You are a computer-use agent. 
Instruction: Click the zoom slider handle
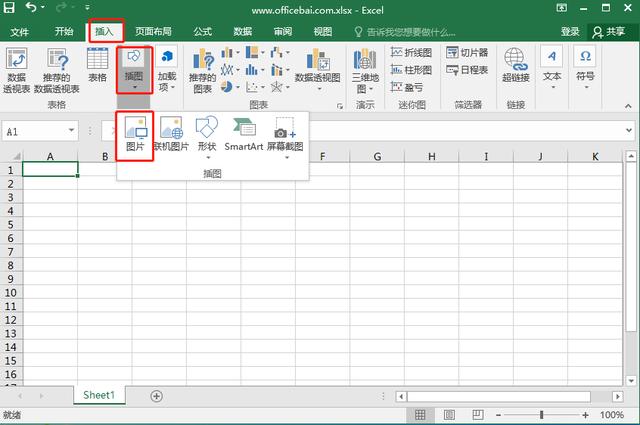(x=542, y=415)
